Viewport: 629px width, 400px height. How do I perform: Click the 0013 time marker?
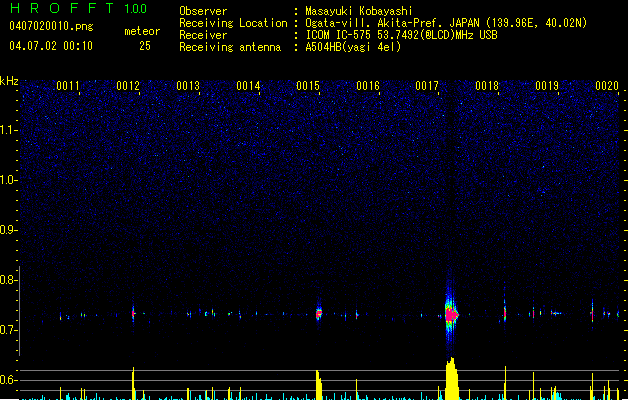click(188, 86)
